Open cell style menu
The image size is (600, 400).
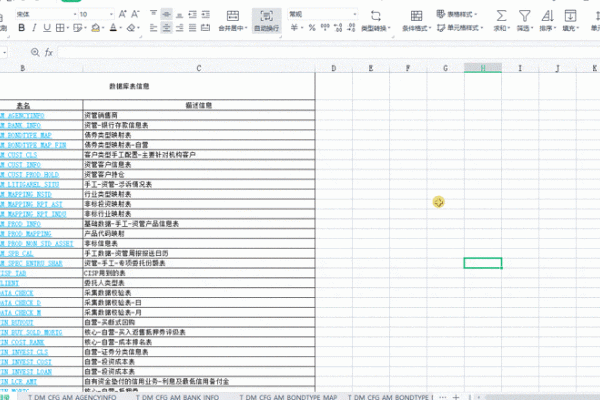click(x=460, y=28)
